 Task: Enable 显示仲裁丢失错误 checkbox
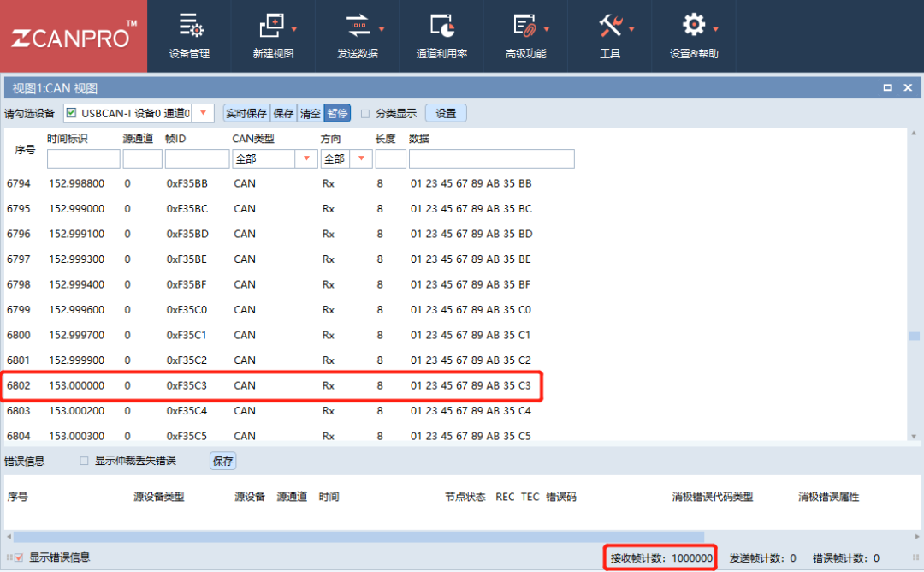pyautogui.click(x=84, y=461)
